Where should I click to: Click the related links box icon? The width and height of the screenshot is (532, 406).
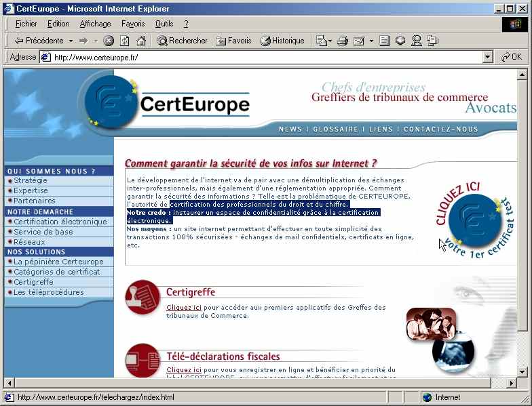click(400, 41)
